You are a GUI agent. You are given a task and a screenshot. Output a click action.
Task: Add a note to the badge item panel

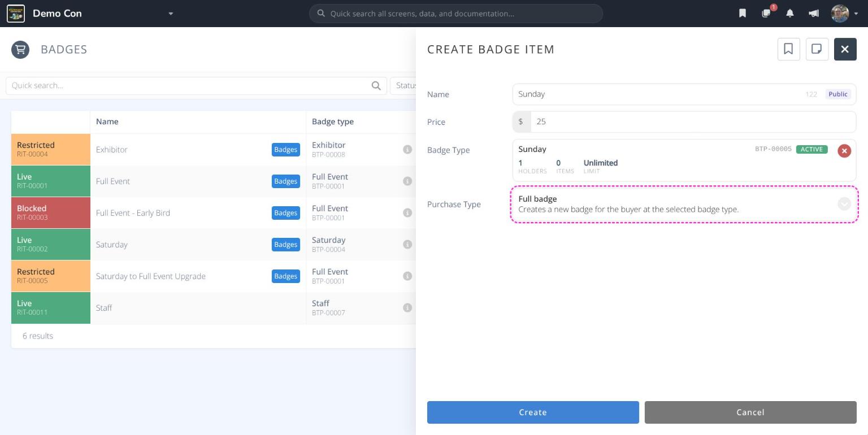pyautogui.click(x=817, y=49)
